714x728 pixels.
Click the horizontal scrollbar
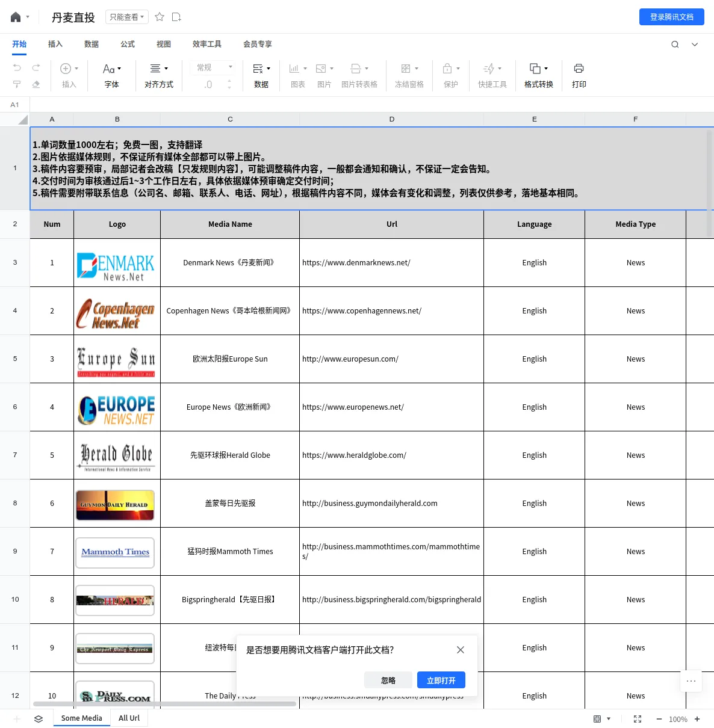pyautogui.click(x=164, y=703)
